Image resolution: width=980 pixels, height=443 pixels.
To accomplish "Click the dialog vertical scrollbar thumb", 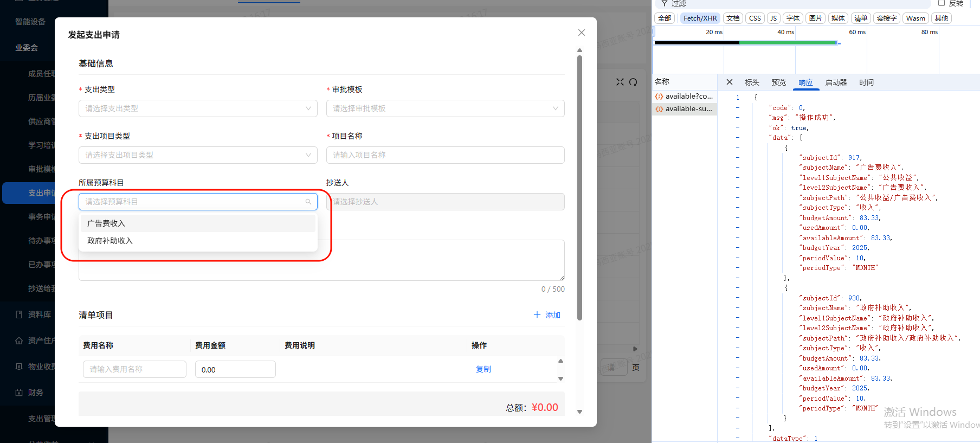I will pyautogui.click(x=579, y=188).
